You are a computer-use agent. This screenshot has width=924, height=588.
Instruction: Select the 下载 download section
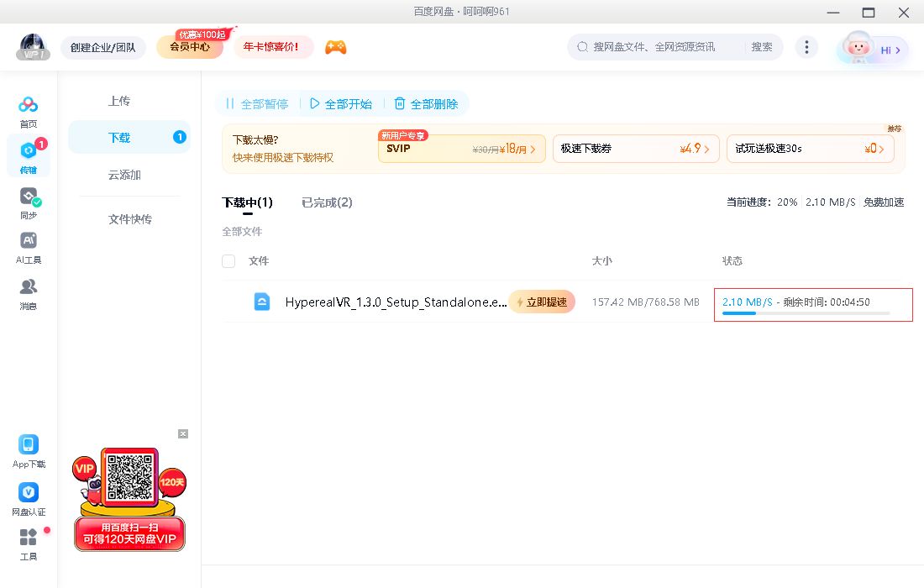click(129, 137)
